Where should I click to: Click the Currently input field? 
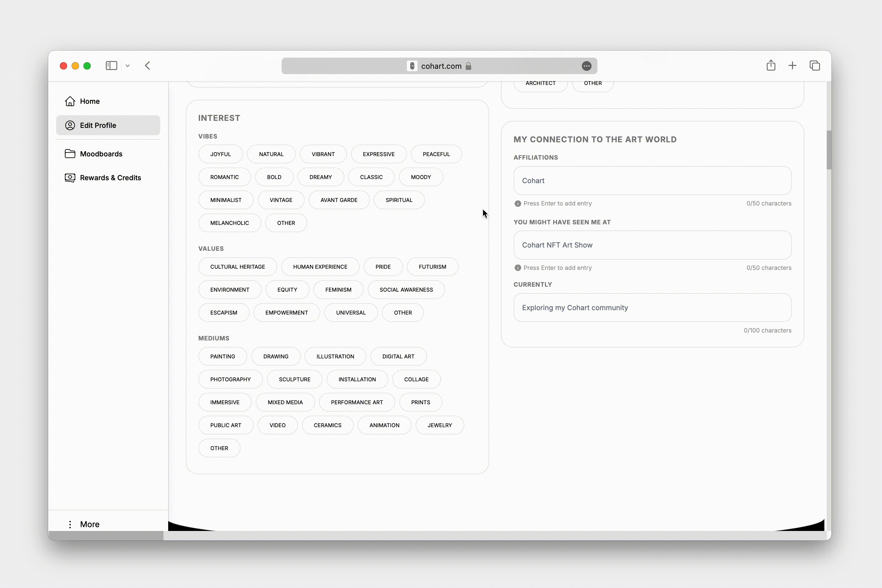pyautogui.click(x=652, y=307)
